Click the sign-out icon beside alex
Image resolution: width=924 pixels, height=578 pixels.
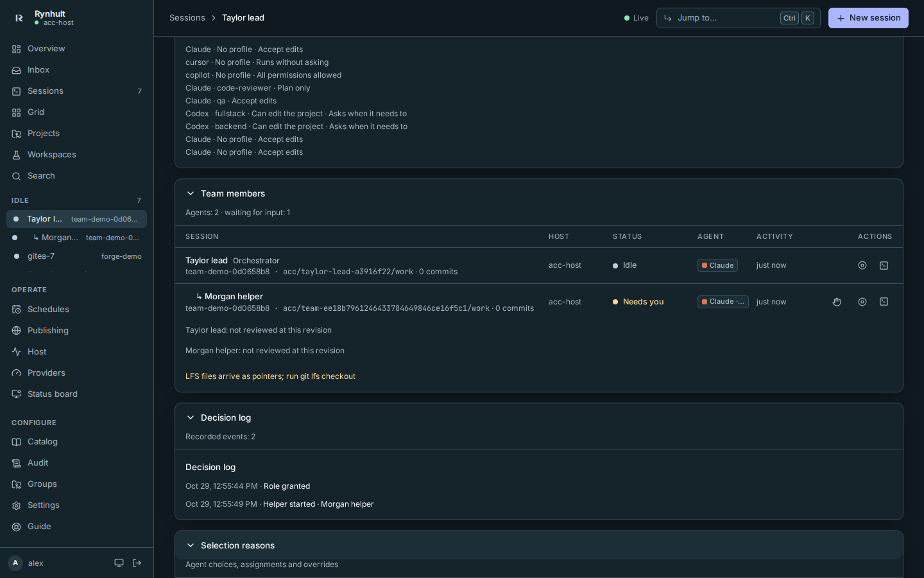click(x=137, y=563)
